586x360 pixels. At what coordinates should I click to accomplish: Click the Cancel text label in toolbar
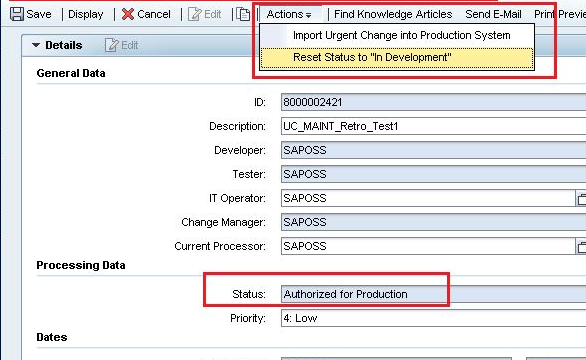[154, 14]
